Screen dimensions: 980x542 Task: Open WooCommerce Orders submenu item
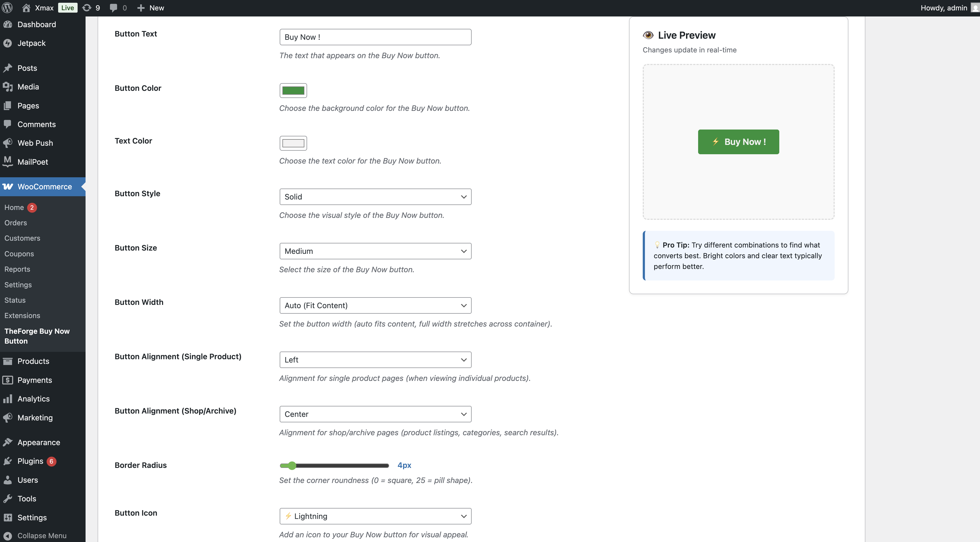[16, 223]
